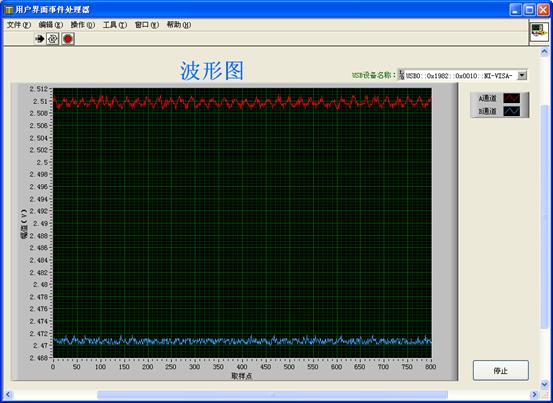Open the 操作 menu
This screenshot has height=403, width=553.
(83, 25)
